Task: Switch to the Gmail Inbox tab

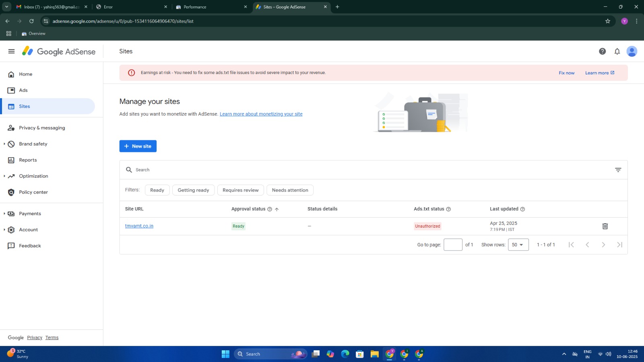Action: tap(52, 7)
